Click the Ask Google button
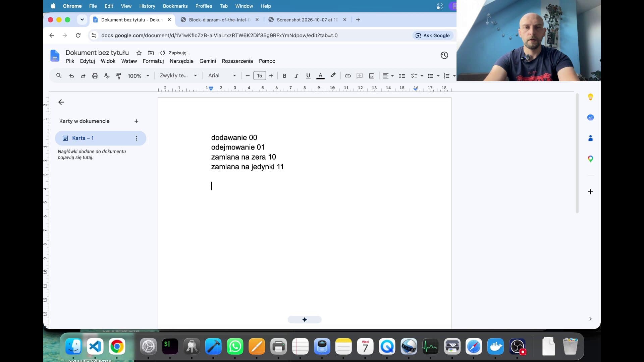 (433, 36)
